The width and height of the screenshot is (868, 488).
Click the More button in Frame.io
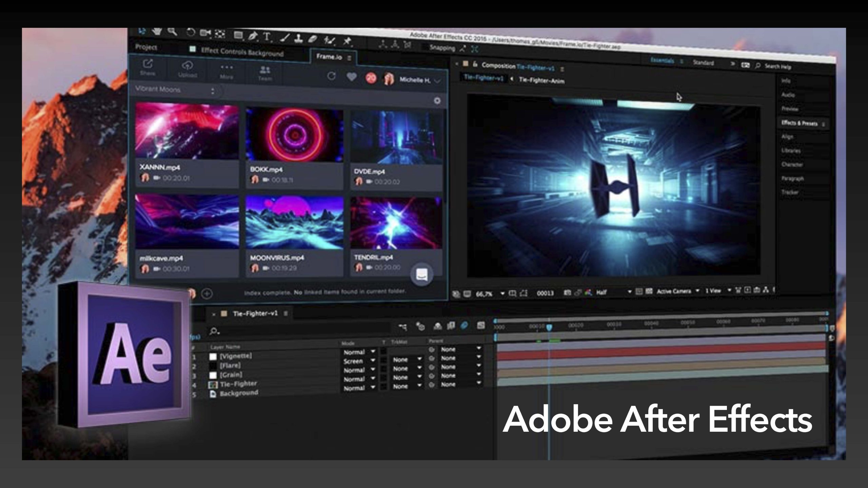(226, 72)
